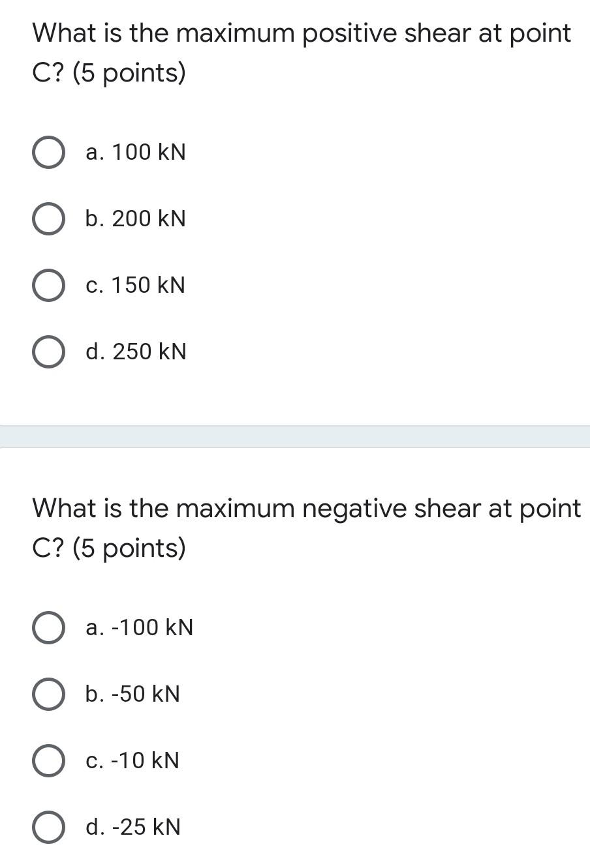
Task: Mark the second answer choice of question one
Action: (x=48, y=218)
